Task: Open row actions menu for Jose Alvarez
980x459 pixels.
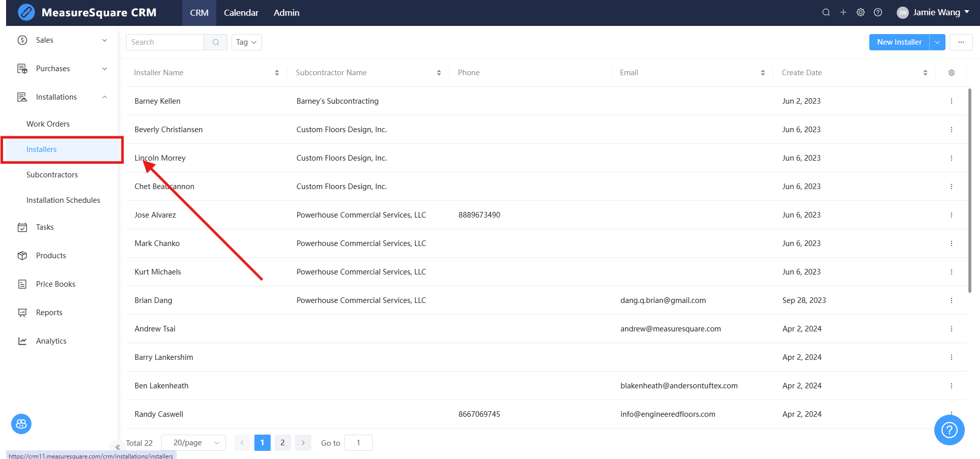Action: pyautogui.click(x=952, y=215)
